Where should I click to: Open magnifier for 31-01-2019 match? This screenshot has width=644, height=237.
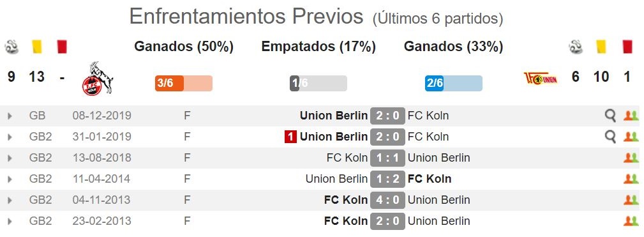[611, 137]
